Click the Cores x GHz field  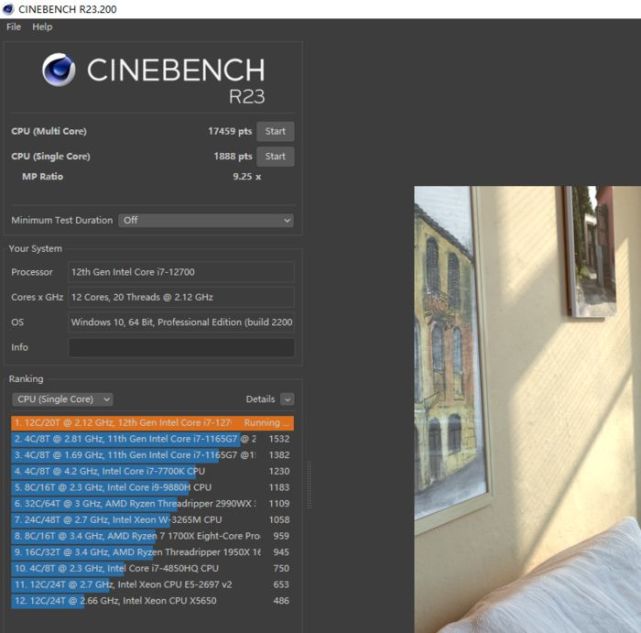(x=181, y=297)
